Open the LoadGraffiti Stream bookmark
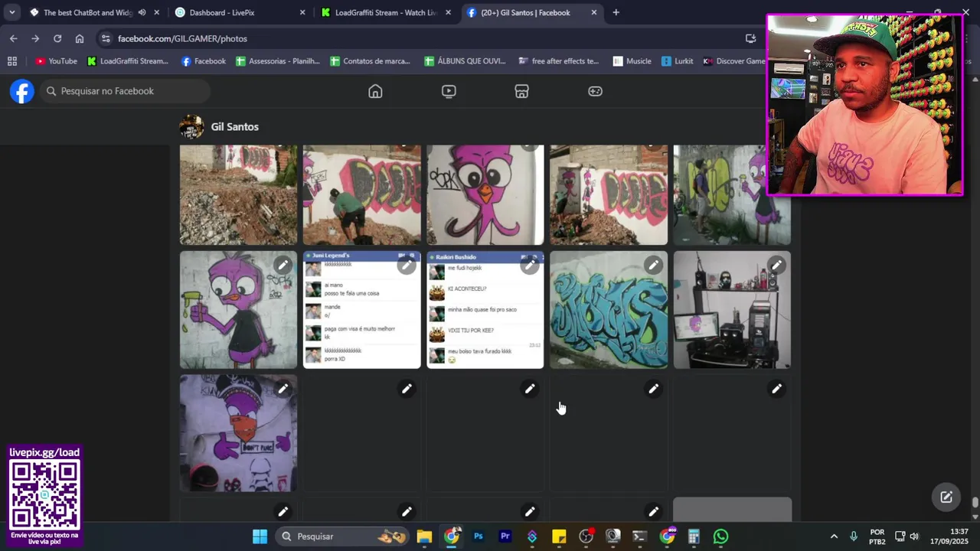Viewport: 980px width, 551px height. (x=128, y=61)
